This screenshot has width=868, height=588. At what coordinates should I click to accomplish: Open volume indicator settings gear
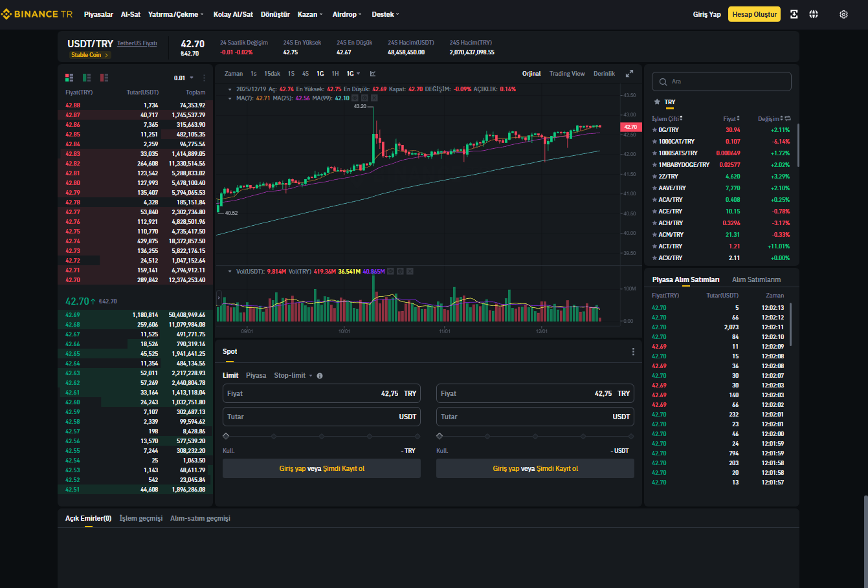pos(400,272)
